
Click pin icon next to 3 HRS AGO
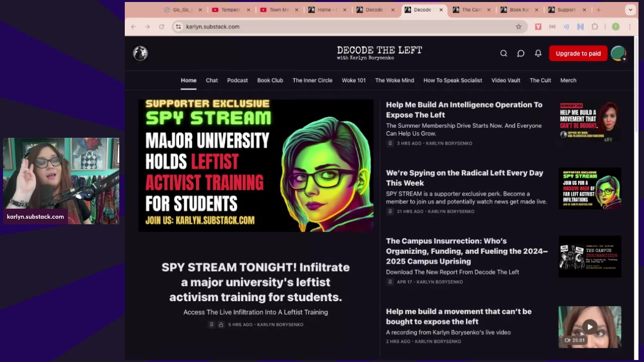[389, 143]
